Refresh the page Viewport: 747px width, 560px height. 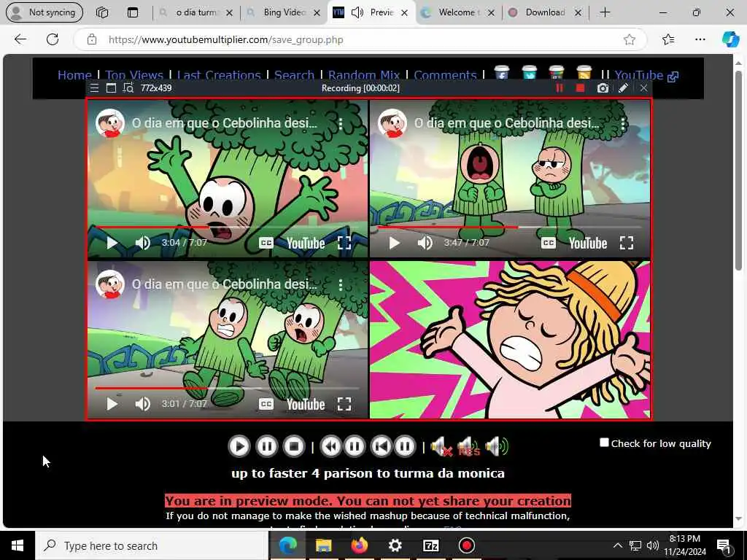click(53, 39)
